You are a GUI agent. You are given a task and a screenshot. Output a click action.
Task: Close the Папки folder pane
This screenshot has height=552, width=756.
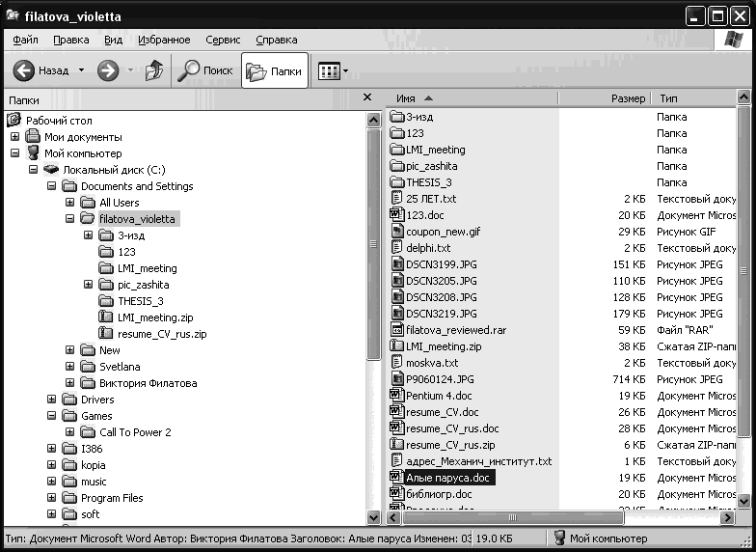[367, 97]
